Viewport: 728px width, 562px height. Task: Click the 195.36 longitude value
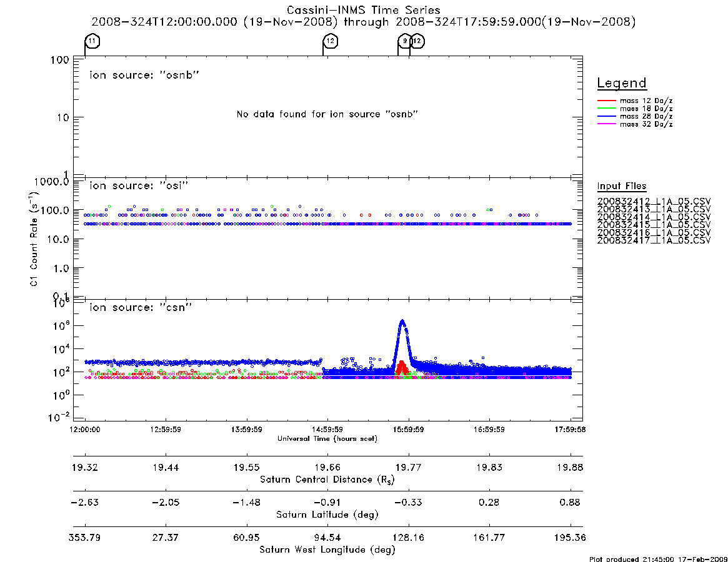click(570, 538)
